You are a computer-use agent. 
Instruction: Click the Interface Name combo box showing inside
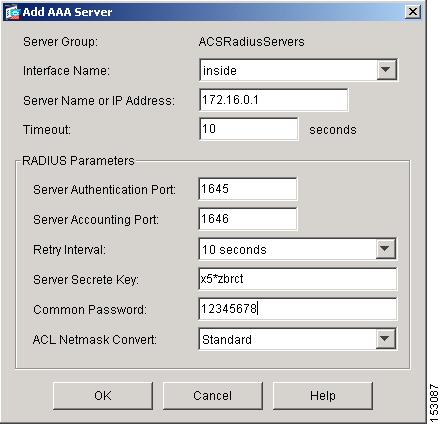pyautogui.click(x=298, y=70)
